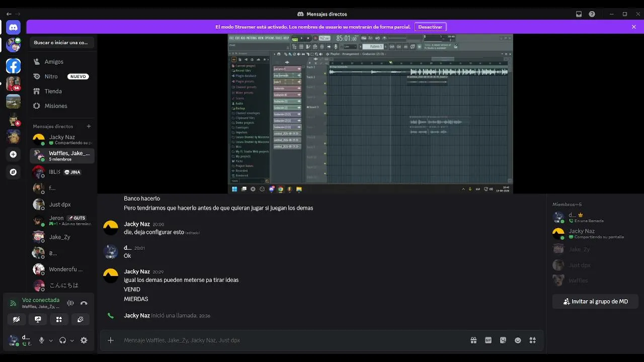Click the search or start conversation field

[x=62, y=43]
